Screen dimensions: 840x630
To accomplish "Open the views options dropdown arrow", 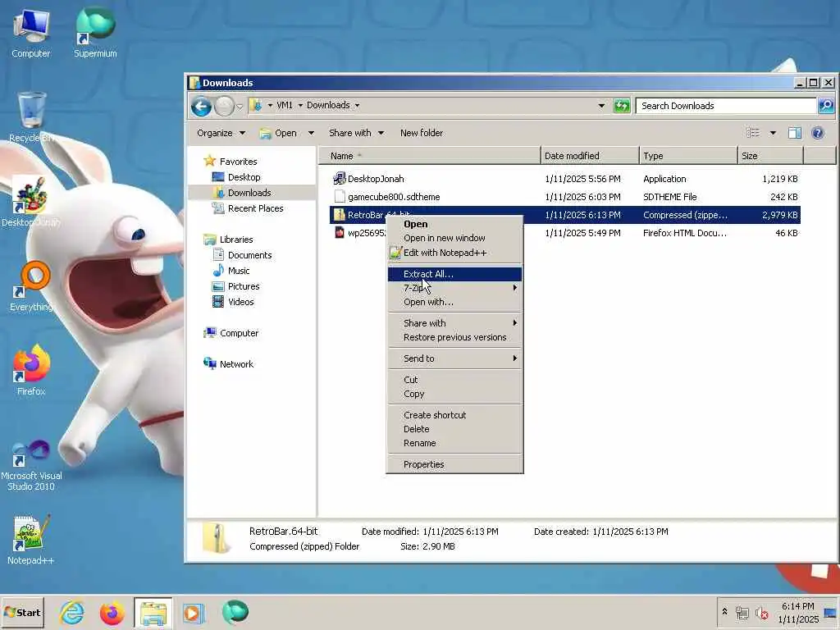I will pyautogui.click(x=773, y=133).
